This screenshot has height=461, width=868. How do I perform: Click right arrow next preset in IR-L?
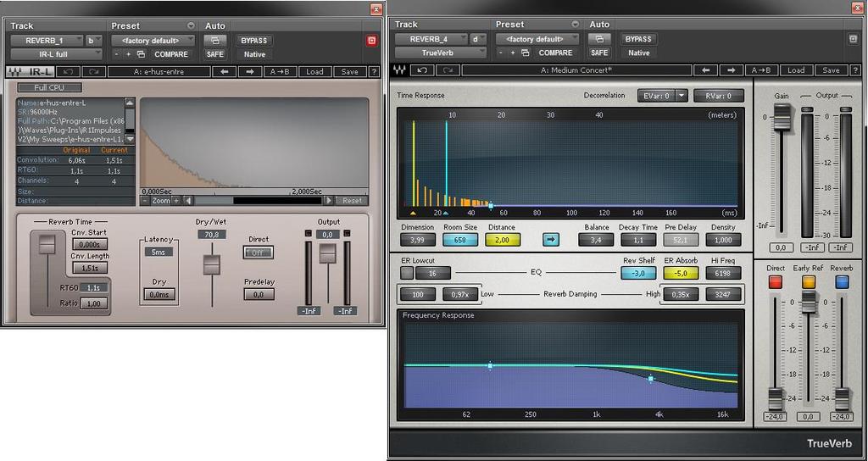click(x=250, y=72)
